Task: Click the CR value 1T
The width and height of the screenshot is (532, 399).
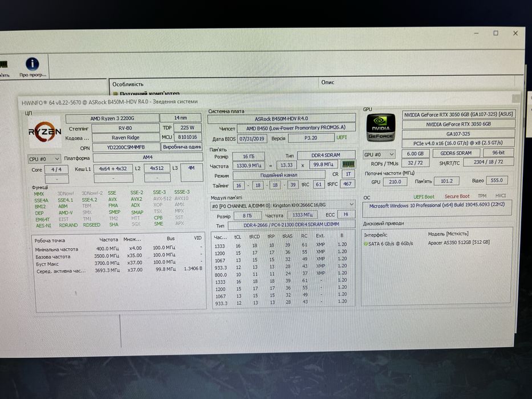Action: [348, 174]
